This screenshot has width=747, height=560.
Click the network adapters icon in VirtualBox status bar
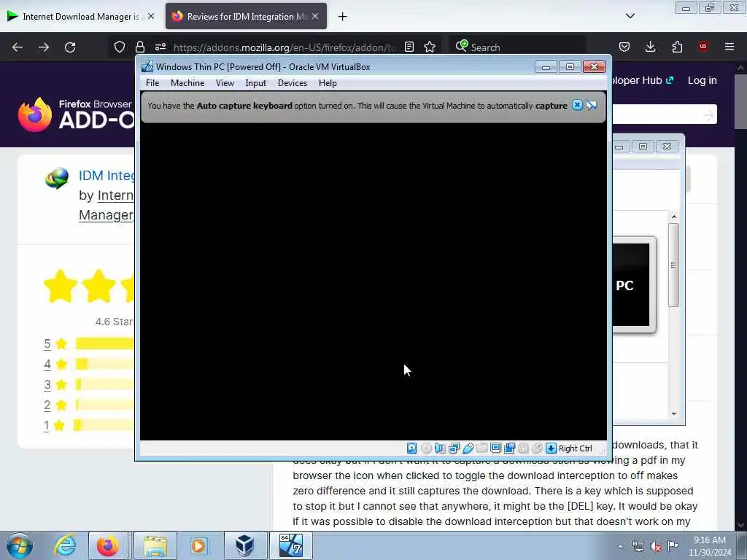point(454,448)
